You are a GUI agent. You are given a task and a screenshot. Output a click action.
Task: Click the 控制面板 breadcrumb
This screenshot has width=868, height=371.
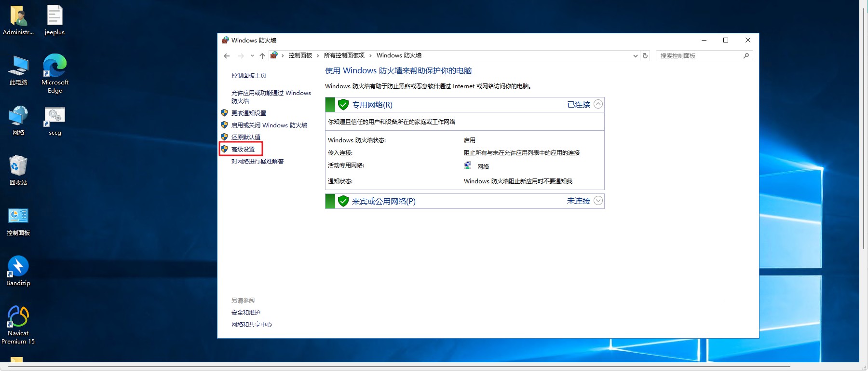[x=300, y=55]
